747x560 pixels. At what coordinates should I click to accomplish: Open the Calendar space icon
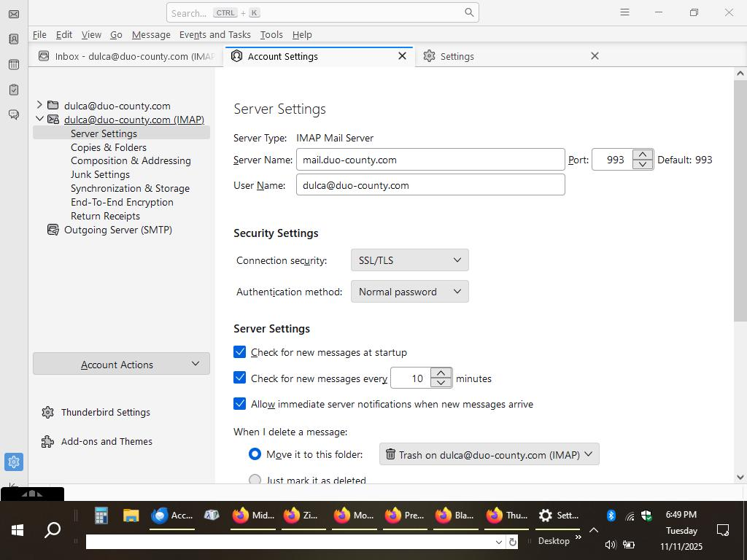[14, 65]
